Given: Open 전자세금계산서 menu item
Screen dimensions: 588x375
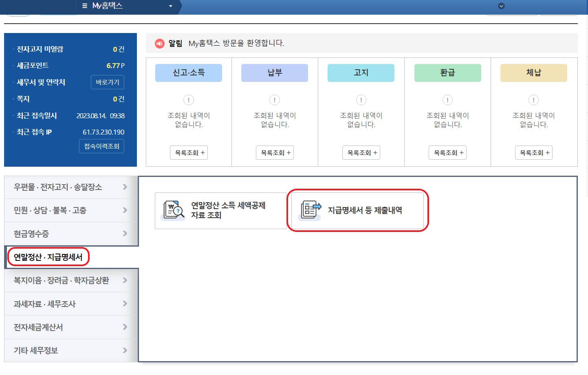Looking at the screenshot, I should coord(71,327).
